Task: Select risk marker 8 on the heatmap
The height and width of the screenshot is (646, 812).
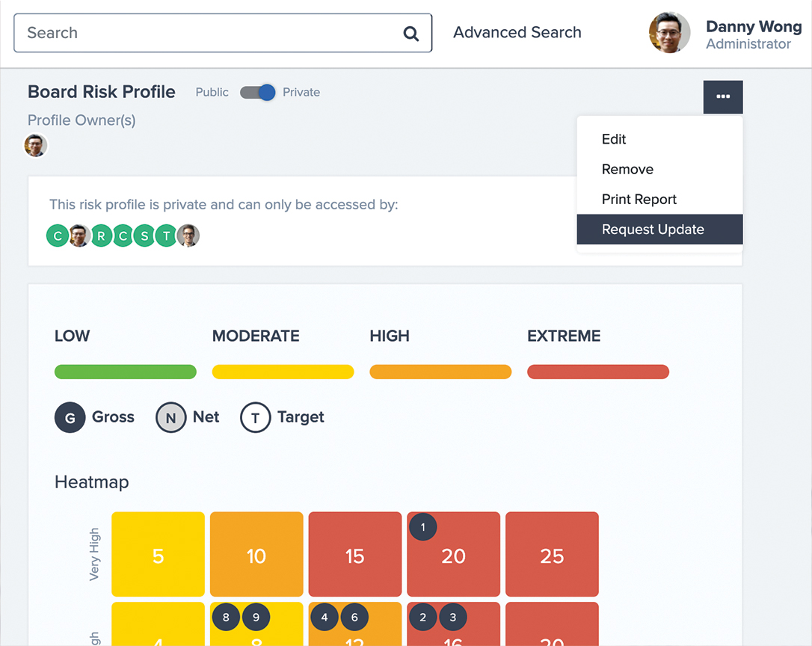Action: pyautogui.click(x=226, y=617)
